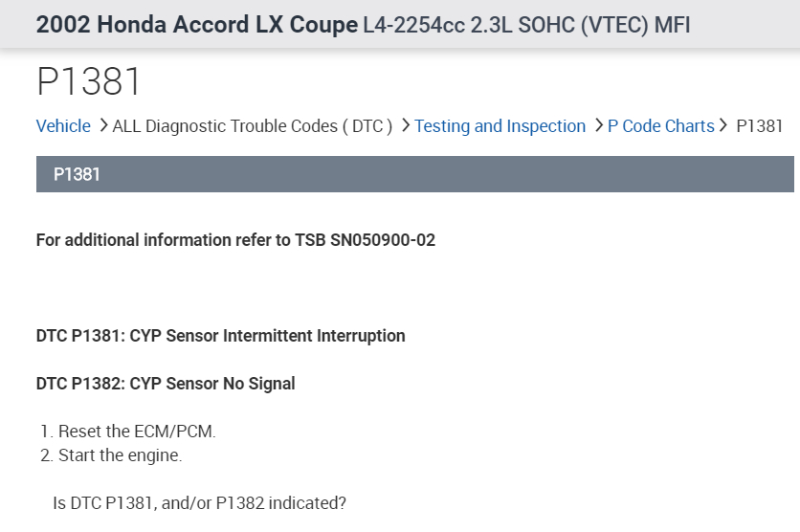Screen dimensions: 800x532
Task: Go to Testing and Inspection breadcrumb
Action: 500,126
